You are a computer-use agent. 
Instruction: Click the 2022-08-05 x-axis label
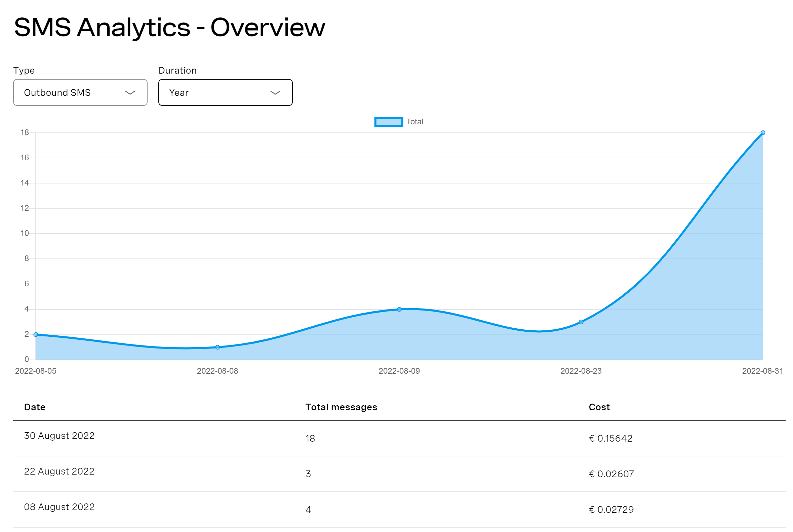(36, 371)
